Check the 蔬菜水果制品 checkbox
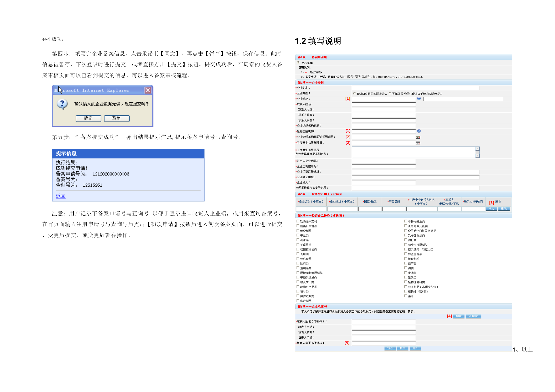Image resolution: width=555 pixels, height=392 pixels. (x=298, y=226)
